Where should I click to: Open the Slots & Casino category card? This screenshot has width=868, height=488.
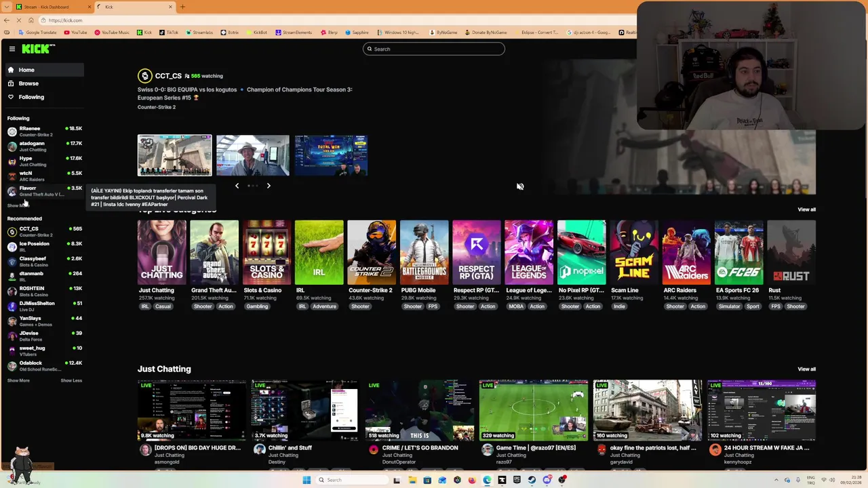267,252
